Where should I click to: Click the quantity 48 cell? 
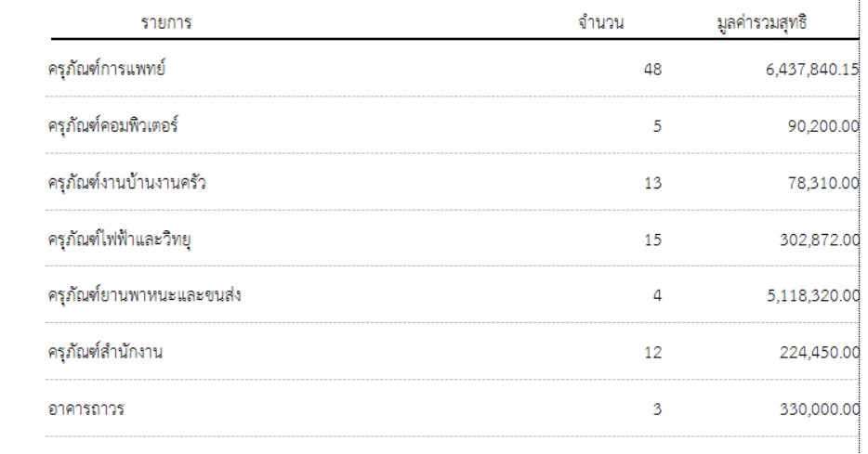[x=651, y=71]
